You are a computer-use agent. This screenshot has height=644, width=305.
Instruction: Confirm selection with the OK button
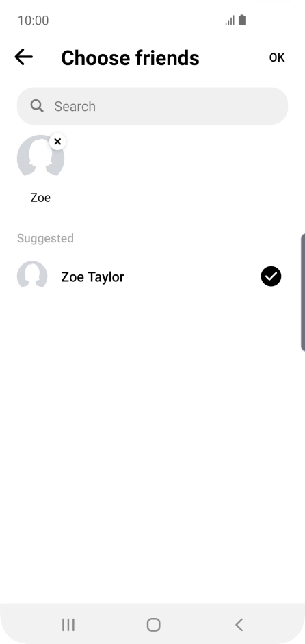pyautogui.click(x=277, y=57)
